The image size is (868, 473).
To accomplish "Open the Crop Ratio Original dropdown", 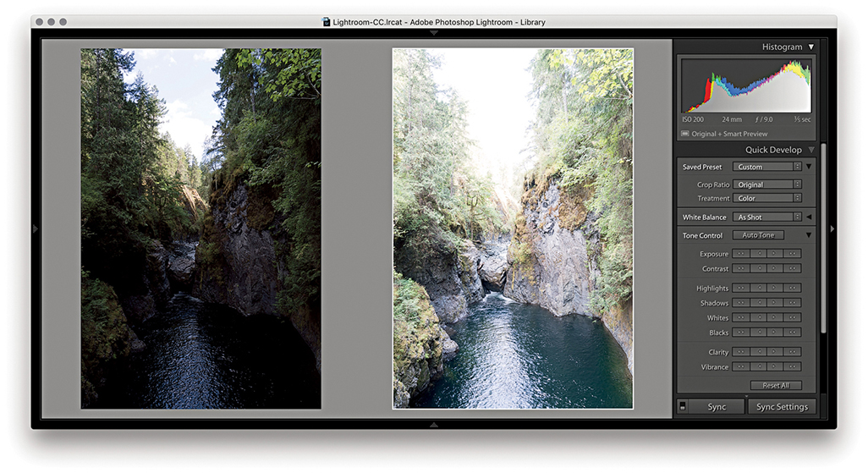I will [x=766, y=184].
